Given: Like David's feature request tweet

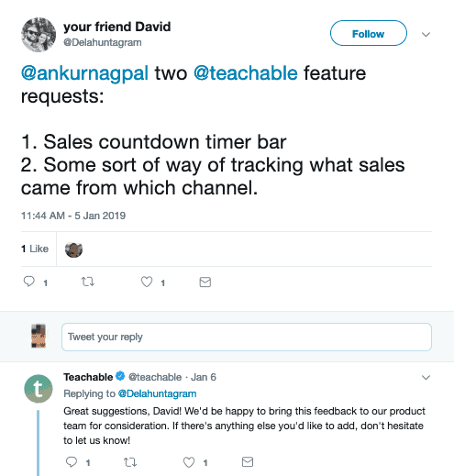Looking at the screenshot, I should coord(147,282).
